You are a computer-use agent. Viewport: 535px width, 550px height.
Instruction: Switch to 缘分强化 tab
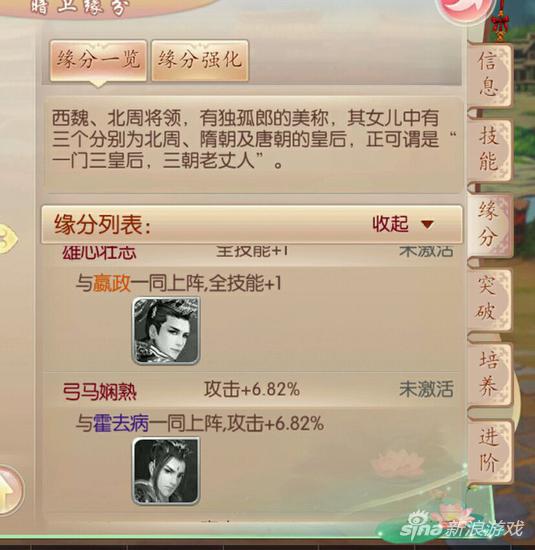(200, 60)
